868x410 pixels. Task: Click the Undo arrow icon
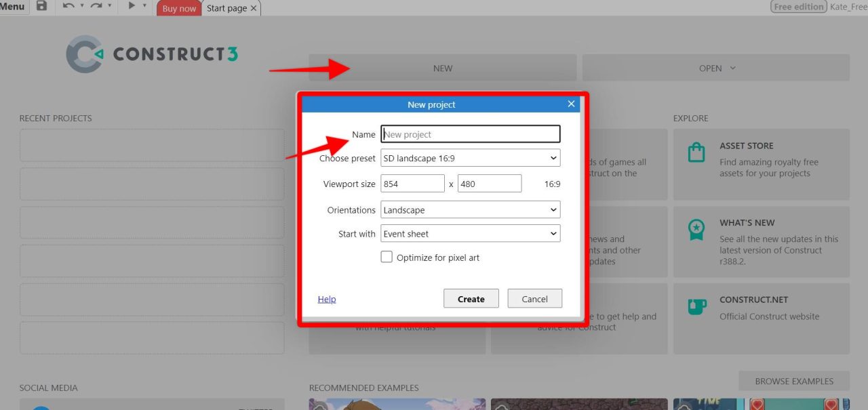(x=68, y=6)
